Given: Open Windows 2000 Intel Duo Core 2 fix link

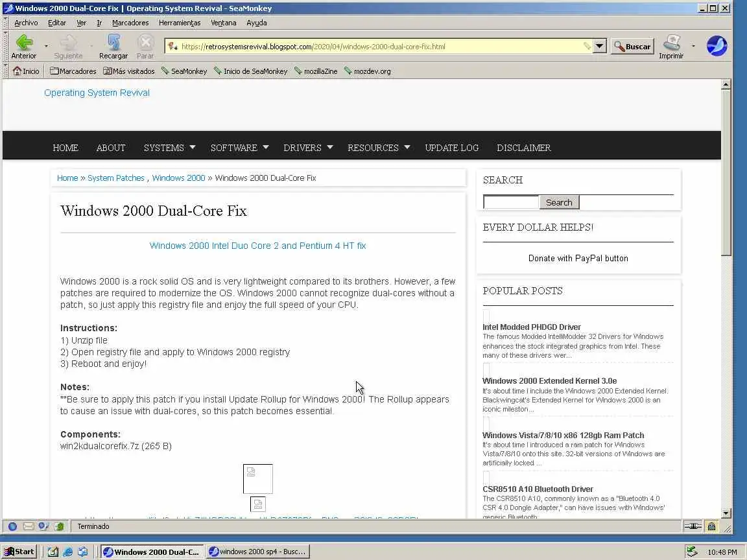Looking at the screenshot, I should point(257,246).
